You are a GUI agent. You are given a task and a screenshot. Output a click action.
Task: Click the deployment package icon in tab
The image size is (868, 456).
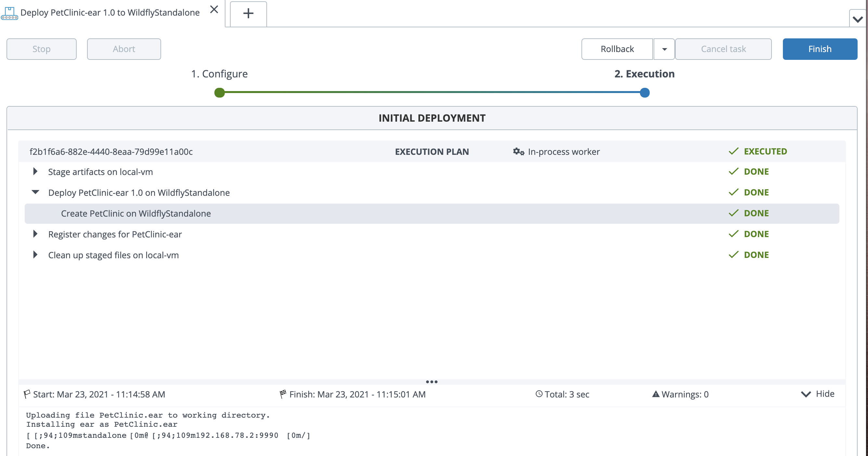pos(9,13)
